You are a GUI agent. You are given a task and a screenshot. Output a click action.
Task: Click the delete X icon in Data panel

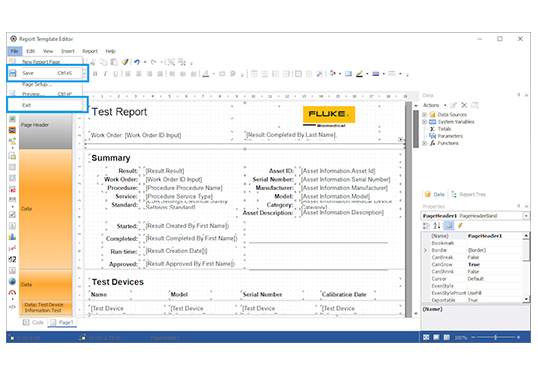(x=464, y=105)
